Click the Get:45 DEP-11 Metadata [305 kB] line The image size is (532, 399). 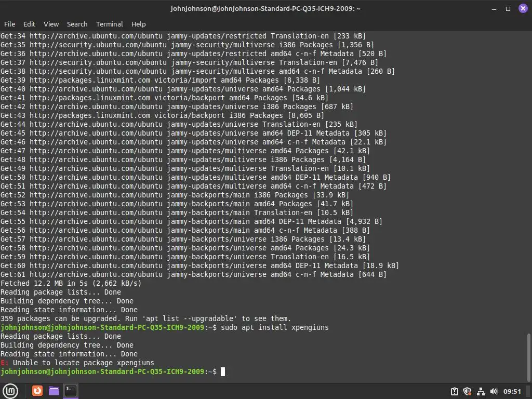coord(193,133)
